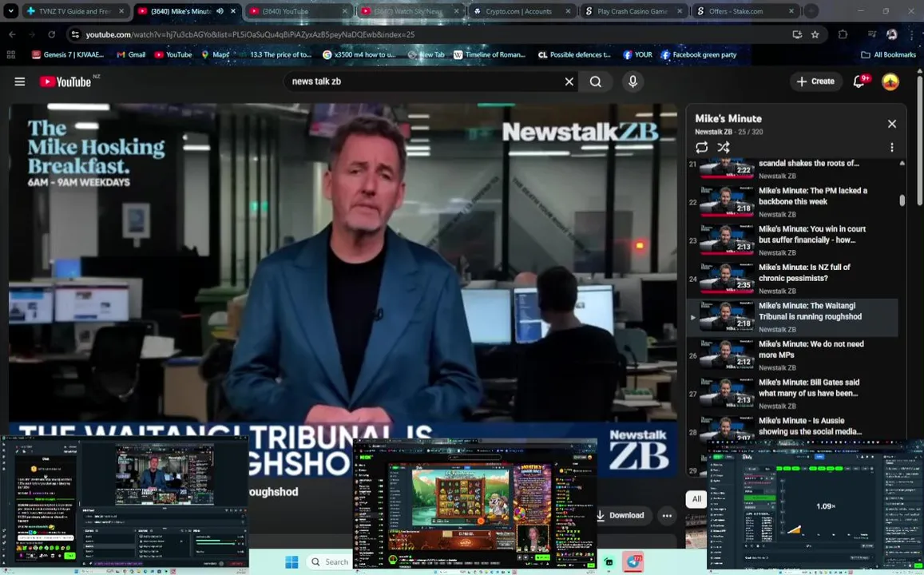Open 'Possible defences' bookmark
This screenshot has height=575, width=924.
coord(574,55)
